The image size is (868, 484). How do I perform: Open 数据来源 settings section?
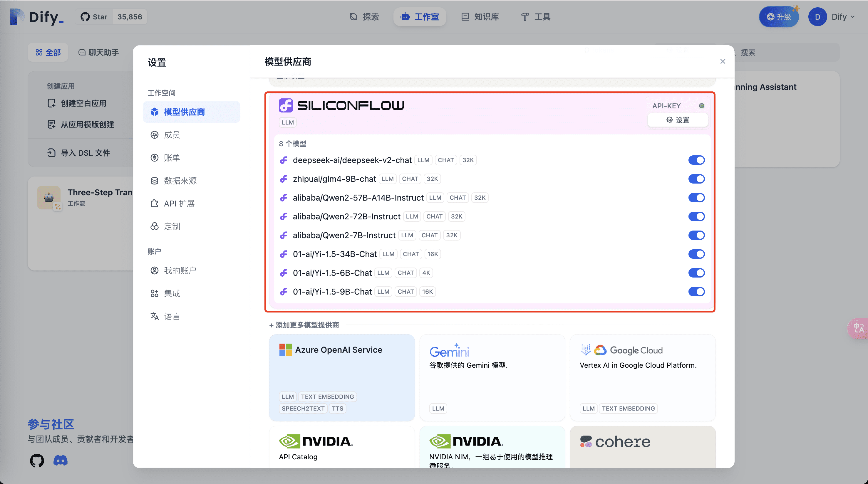pos(191,181)
